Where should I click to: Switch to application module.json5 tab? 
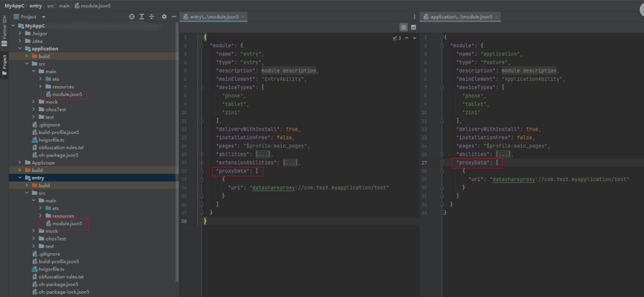tap(460, 17)
